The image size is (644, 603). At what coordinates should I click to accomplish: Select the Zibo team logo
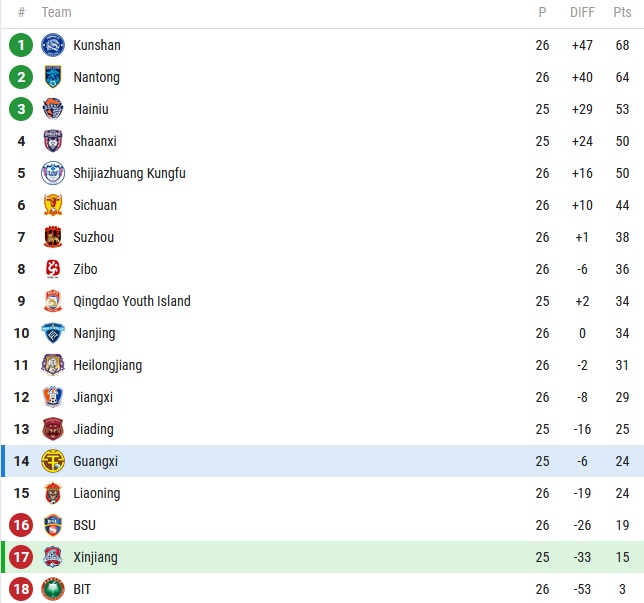53,269
